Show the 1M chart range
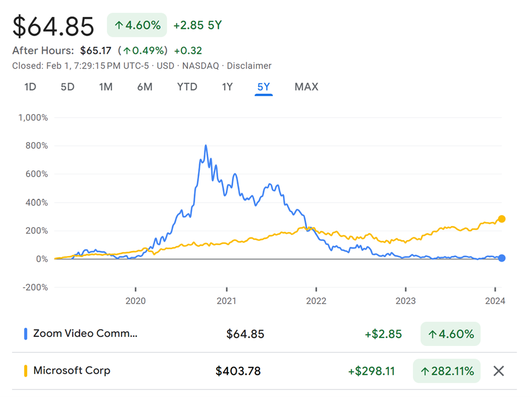The image size is (532, 397). tap(105, 87)
